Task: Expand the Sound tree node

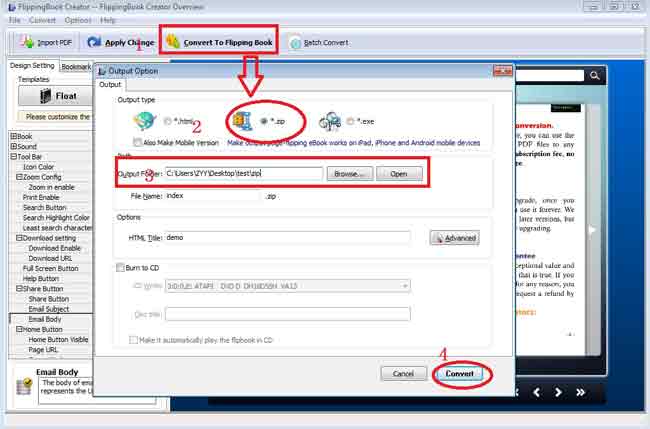Action: [x=13, y=146]
